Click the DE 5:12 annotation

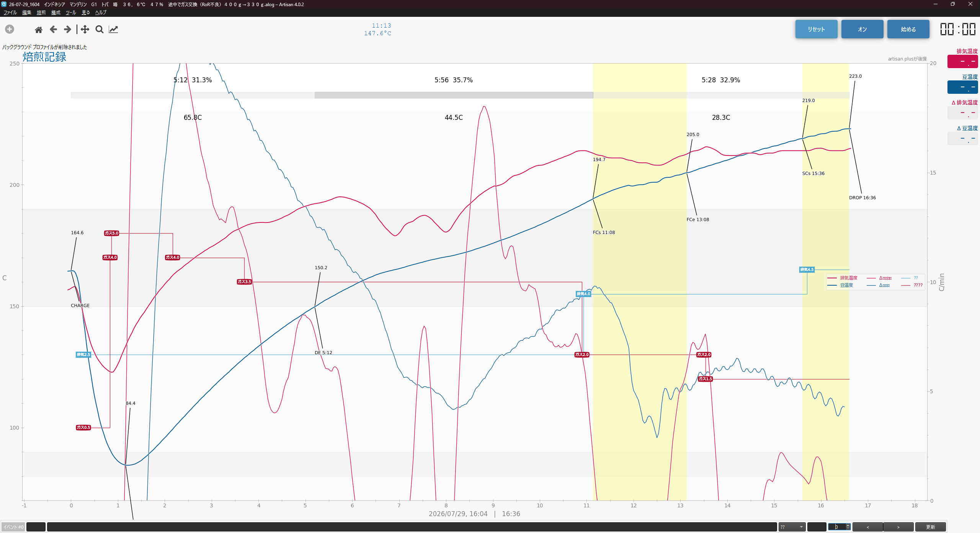(323, 353)
